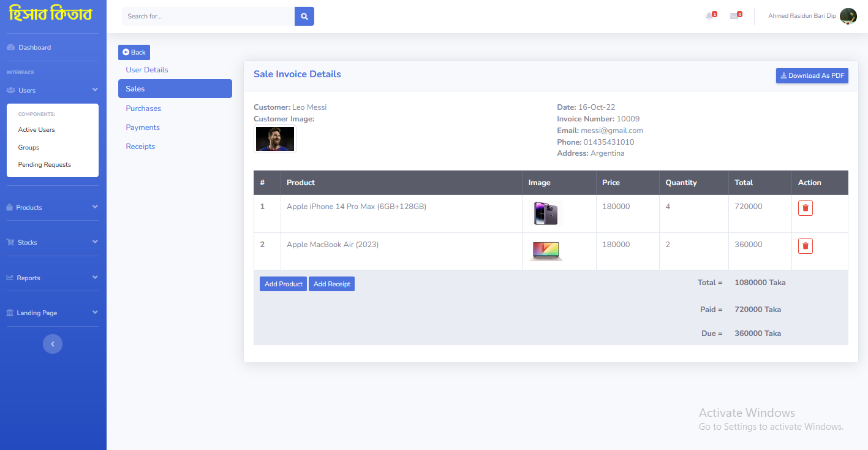Image resolution: width=868 pixels, height=450 pixels.
Task: Open the Payments tab
Action: pyautogui.click(x=142, y=127)
